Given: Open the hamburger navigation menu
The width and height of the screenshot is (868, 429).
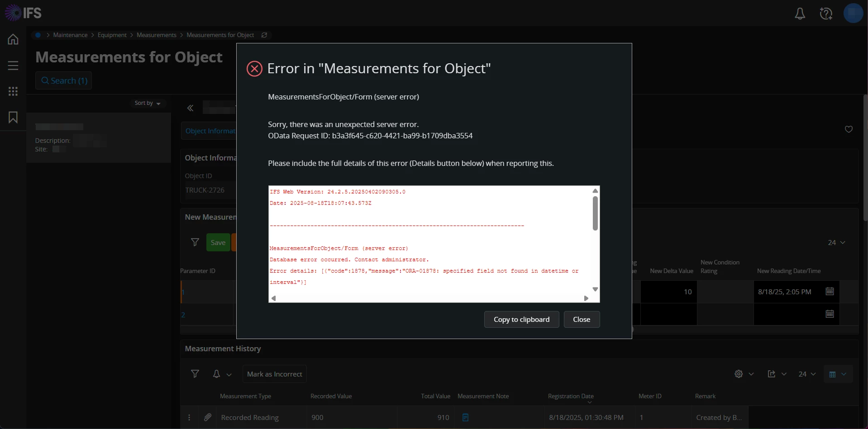Looking at the screenshot, I should pyautogui.click(x=13, y=66).
